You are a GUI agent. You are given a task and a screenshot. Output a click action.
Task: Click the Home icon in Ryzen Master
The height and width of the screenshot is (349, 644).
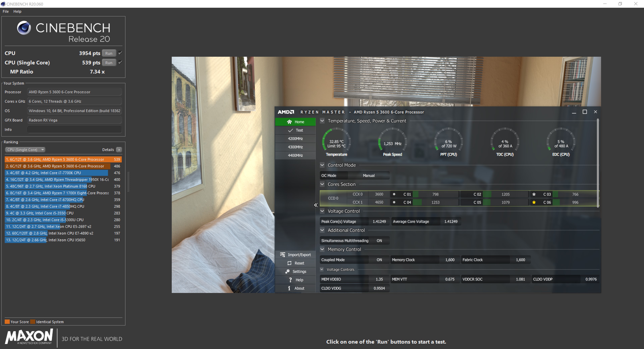(289, 122)
